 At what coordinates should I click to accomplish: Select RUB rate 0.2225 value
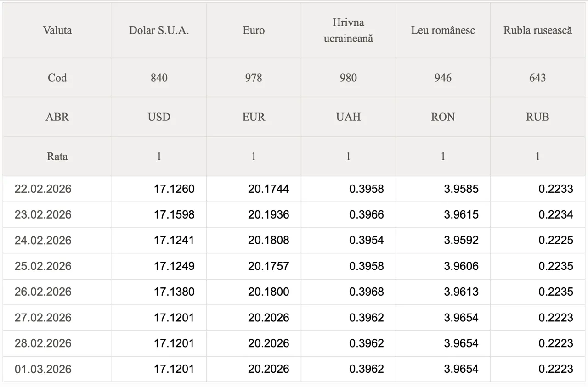[x=556, y=241]
